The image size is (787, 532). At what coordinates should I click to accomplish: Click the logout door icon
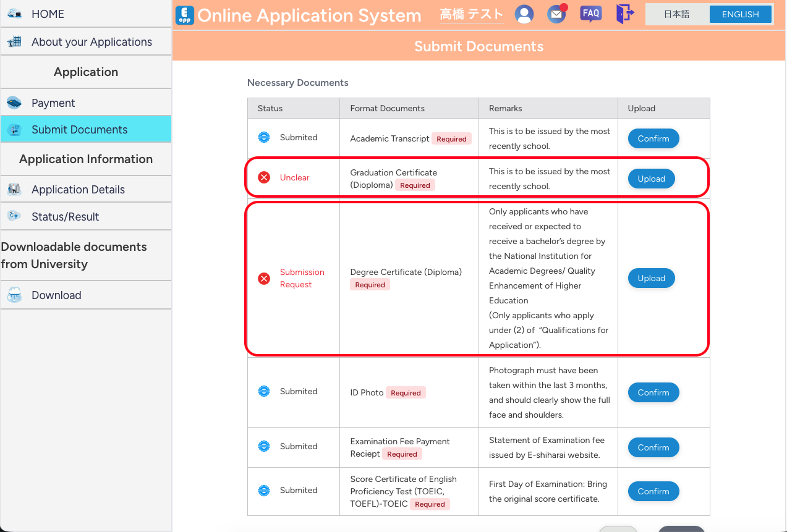(x=625, y=14)
